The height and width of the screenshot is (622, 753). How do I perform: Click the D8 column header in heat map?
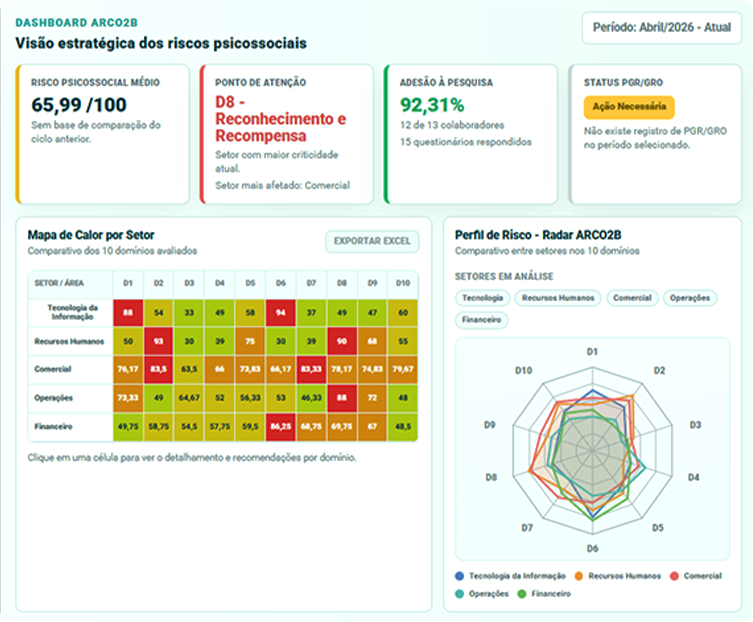341,283
